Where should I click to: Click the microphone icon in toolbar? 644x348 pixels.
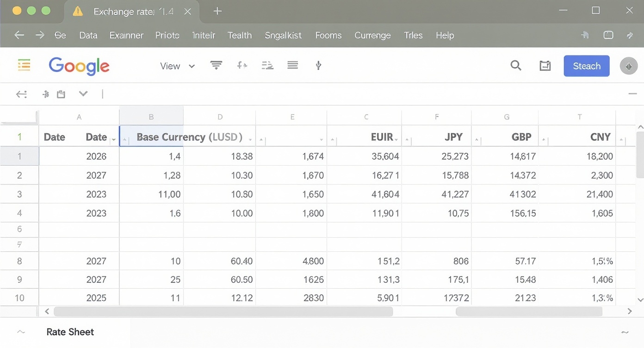[x=318, y=66]
